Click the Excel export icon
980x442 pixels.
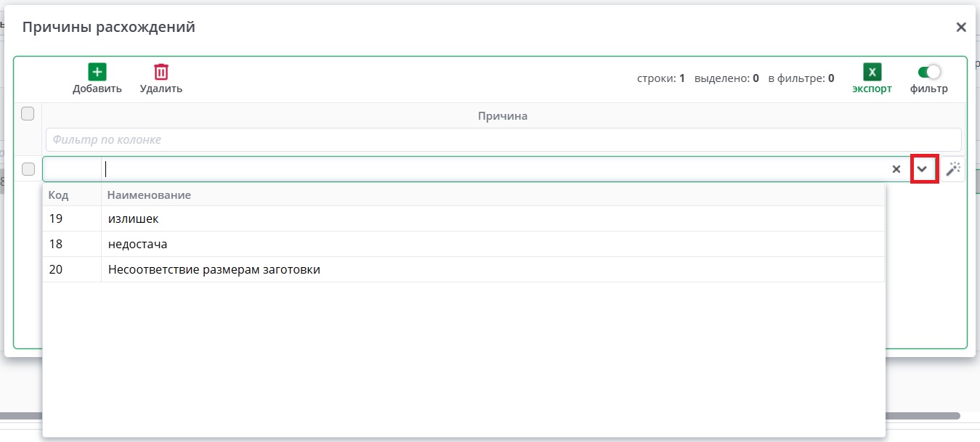tap(872, 72)
